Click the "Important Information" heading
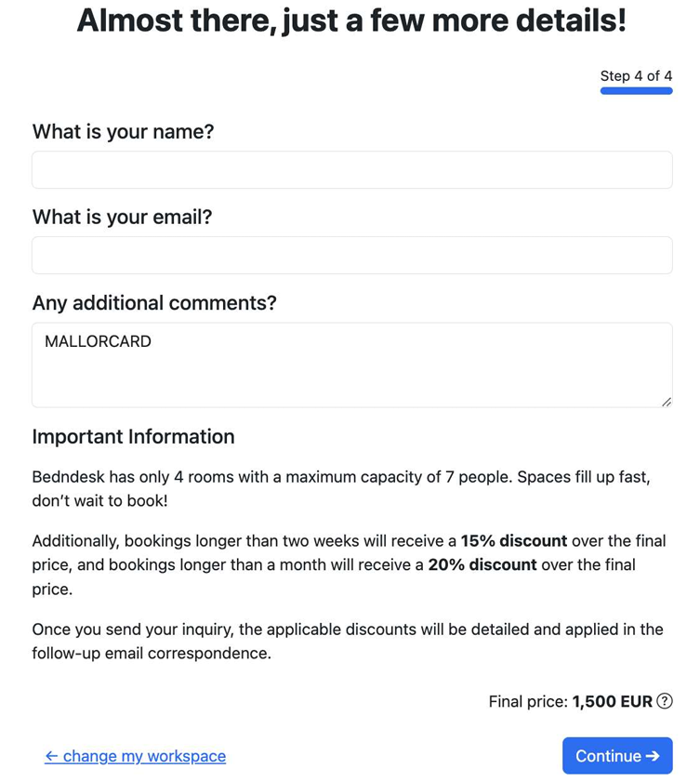Image resolution: width=700 pixels, height=782 pixels. coord(133,437)
